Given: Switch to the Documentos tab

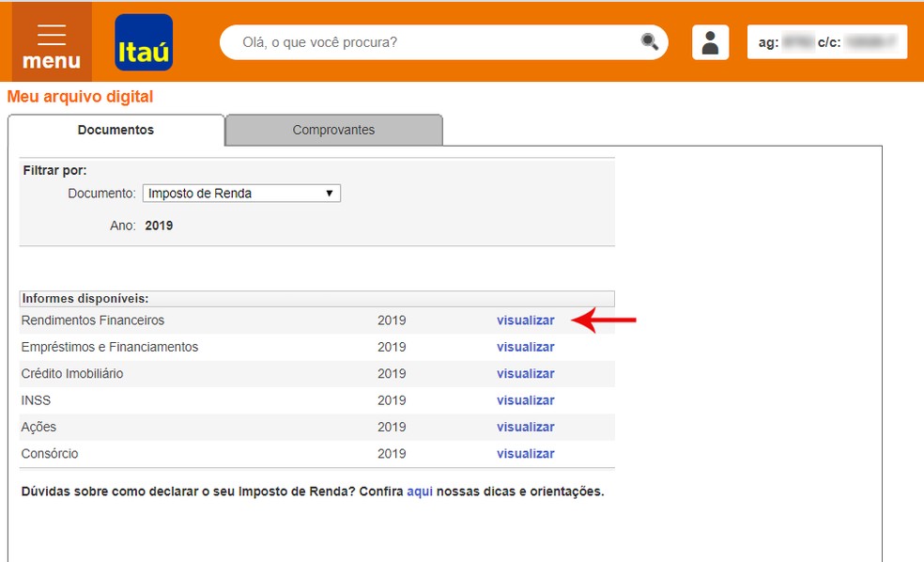Looking at the screenshot, I should (x=116, y=130).
